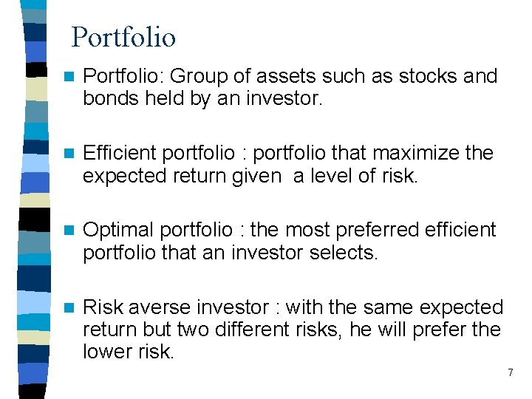Image resolution: width=532 pixels, height=399 pixels.
Task: Click the first square bullet beside Portfolio definition
Action: pyautogui.click(x=69, y=76)
